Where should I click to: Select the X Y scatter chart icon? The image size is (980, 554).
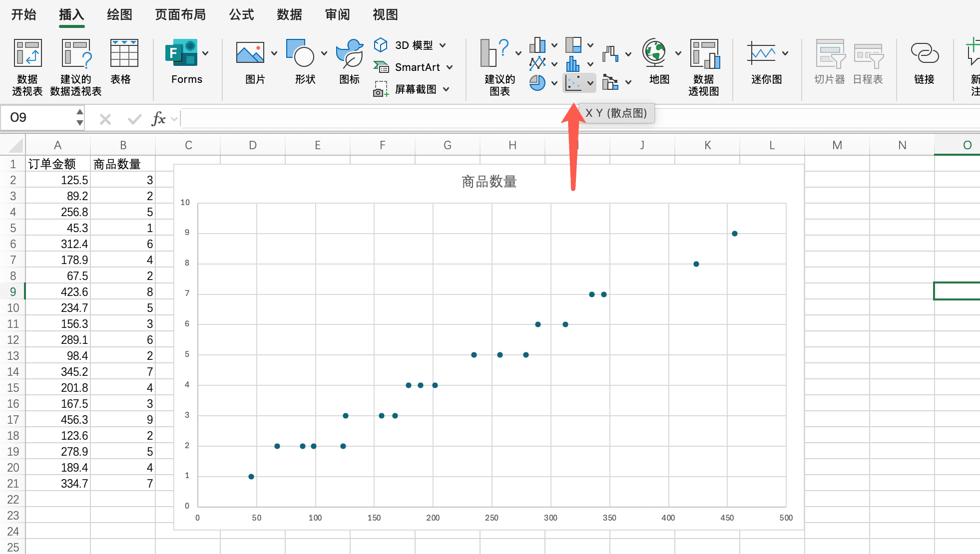pyautogui.click(x=573, y=83)
